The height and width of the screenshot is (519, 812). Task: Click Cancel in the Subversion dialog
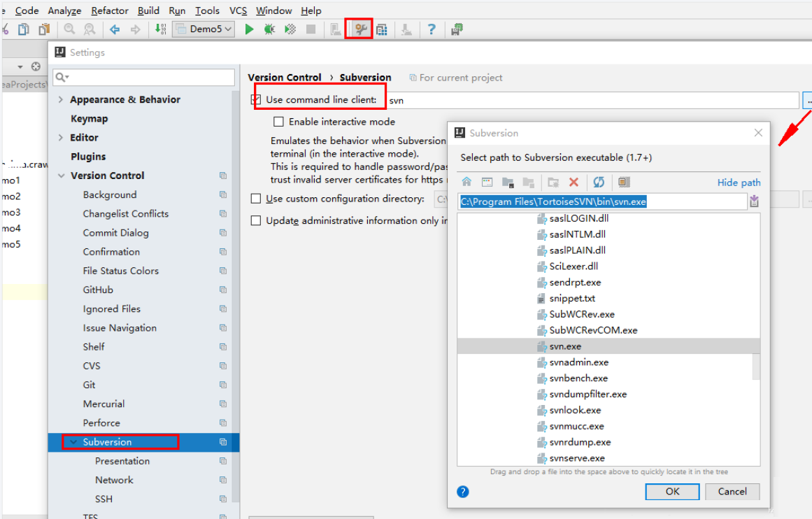pos(732,492)
